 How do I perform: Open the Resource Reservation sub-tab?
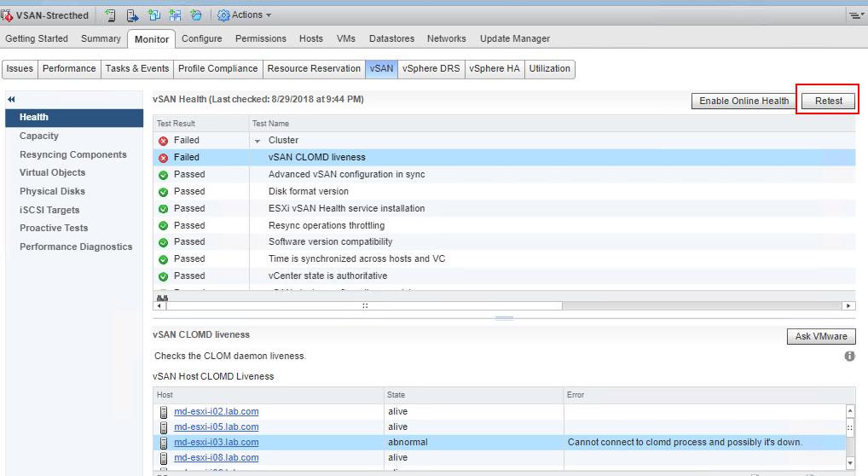point(314,69)
